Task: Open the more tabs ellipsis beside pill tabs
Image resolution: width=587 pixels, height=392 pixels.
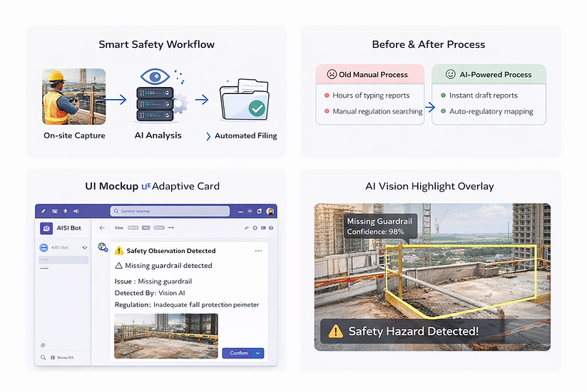Action: tap(171, 227)
